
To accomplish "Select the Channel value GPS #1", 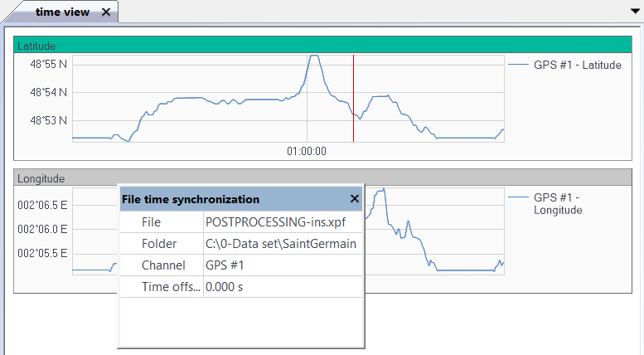I will pyautogui.click(x=282, y=265).
